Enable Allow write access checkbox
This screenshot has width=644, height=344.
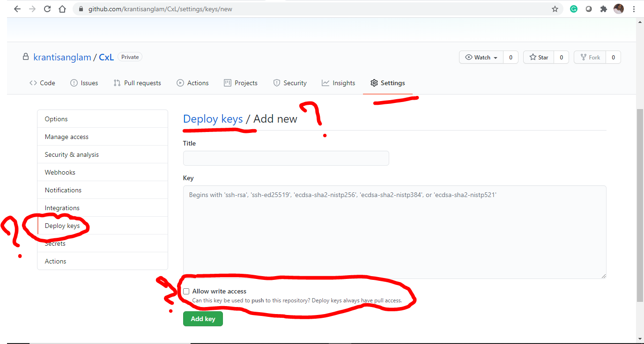[186, 291]
